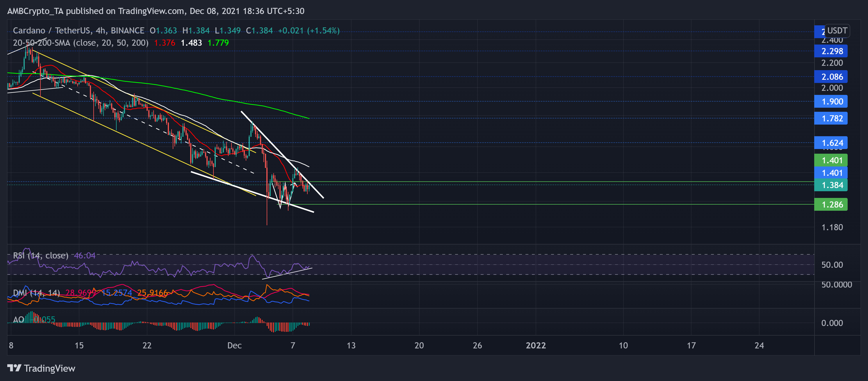Image resolution: width=868 pixels, height=381 pixels.
Task: Click the 2022 marker on time axis
Action: (536, 345)
